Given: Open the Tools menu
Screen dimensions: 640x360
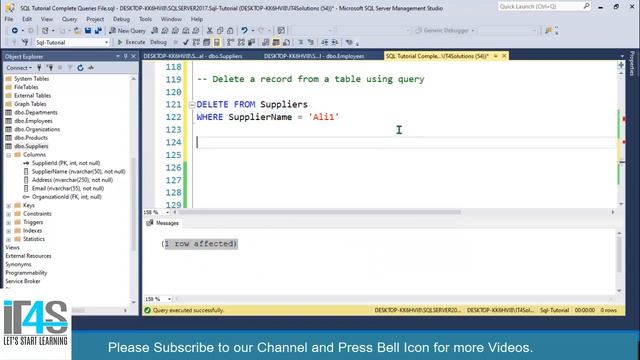Looking at the screenshot, I should point(145,19).
